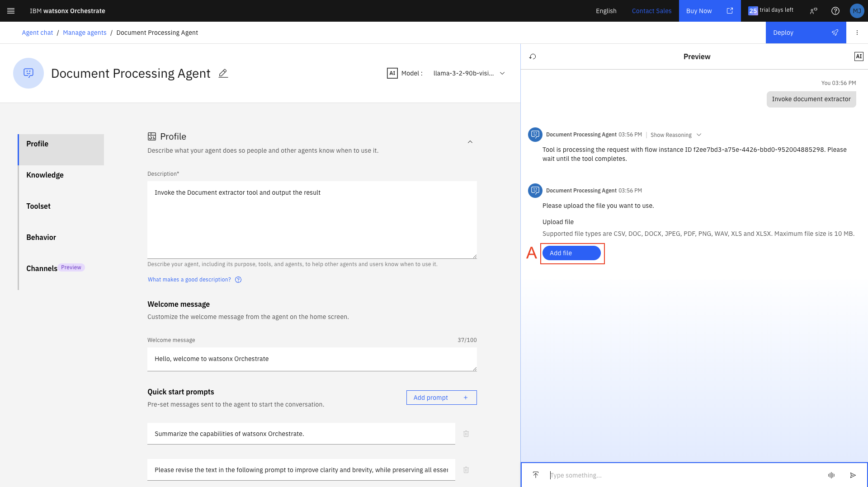
Task: Click the pencil icon to rename agent
Action: [223, 73]
